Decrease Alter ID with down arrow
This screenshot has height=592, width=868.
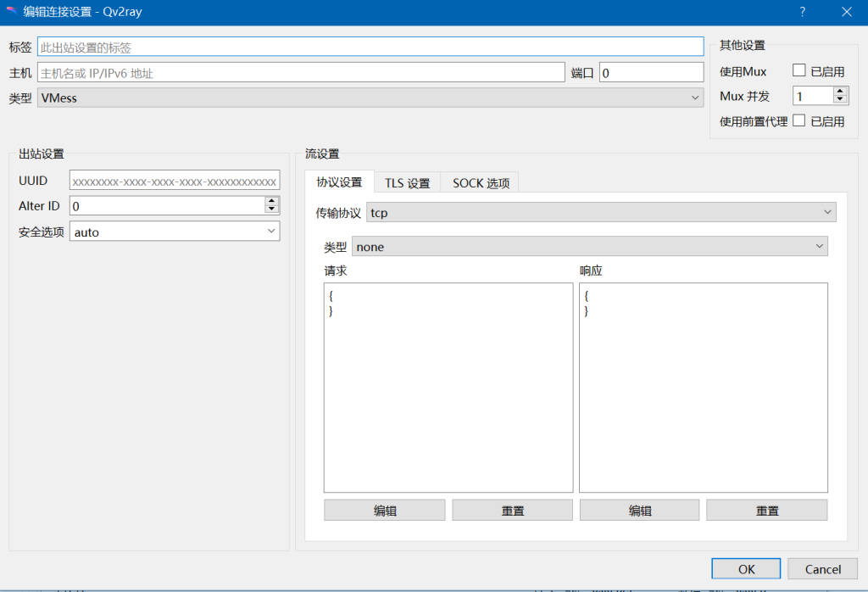click(271, 209)
